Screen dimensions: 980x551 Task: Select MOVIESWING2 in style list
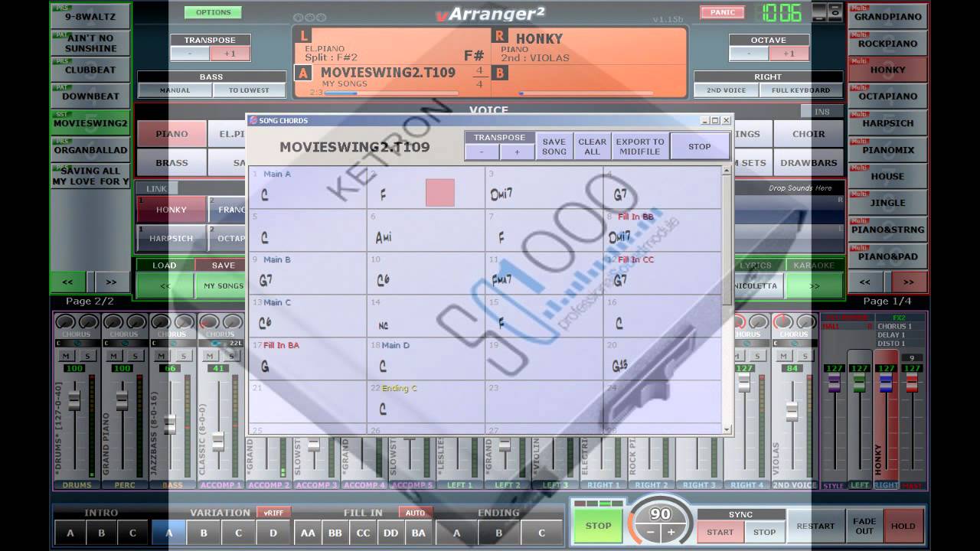tap(90, 123)
